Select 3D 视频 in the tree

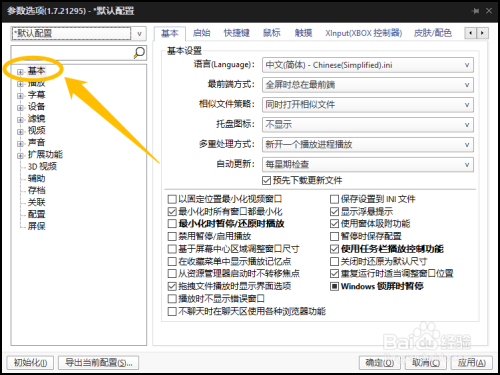click(42, 166)
